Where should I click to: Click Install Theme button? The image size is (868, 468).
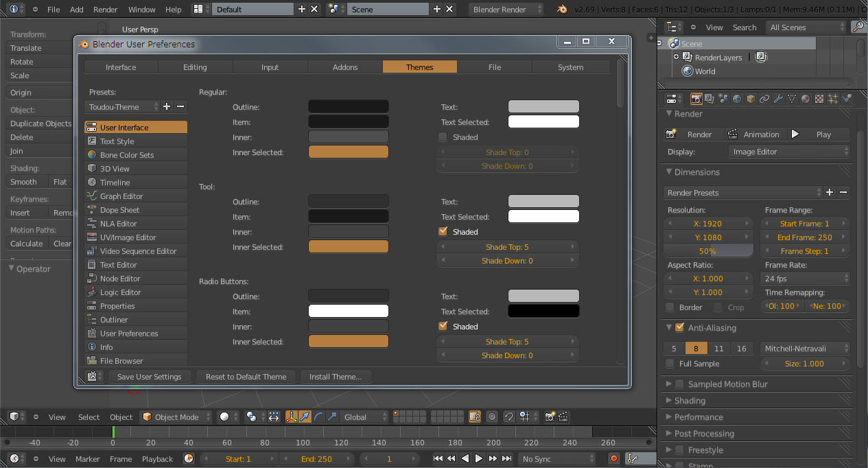click(336, 376)
